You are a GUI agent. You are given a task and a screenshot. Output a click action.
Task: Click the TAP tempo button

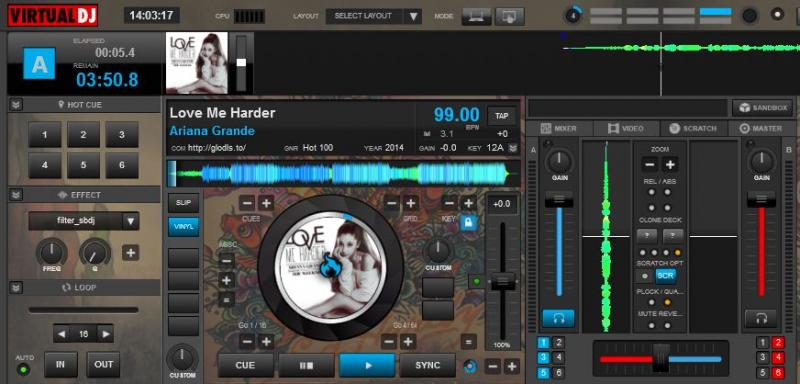click(x=502, y=116)
